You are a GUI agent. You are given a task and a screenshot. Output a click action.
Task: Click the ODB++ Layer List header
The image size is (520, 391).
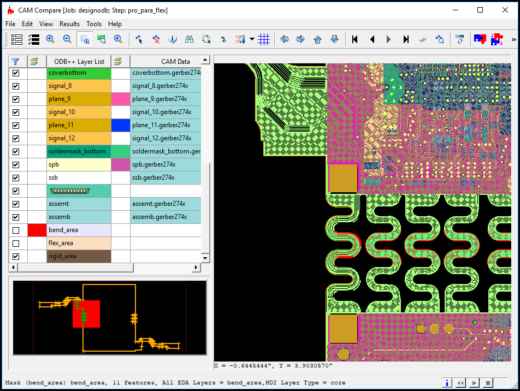coord(79,62)
